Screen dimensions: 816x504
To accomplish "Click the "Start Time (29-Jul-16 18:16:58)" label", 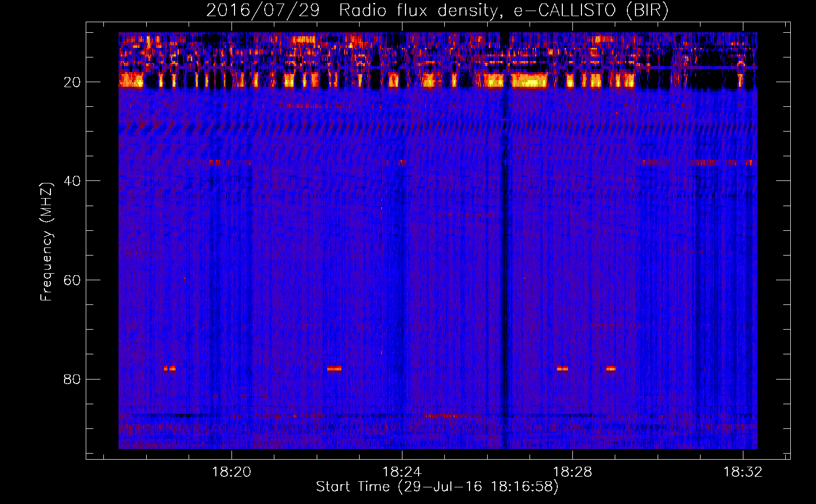I will pyautogui.click(x=437, y=487).
